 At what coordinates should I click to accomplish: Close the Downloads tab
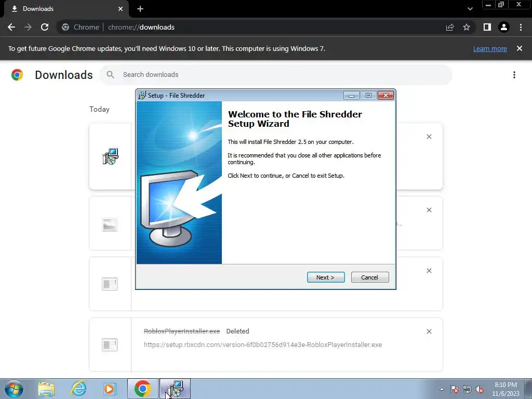(x=121, y=9)
